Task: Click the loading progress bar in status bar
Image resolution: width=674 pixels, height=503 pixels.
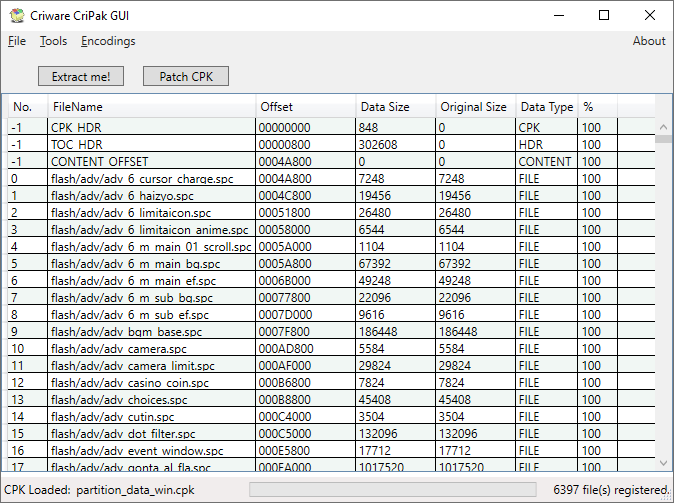Action: pos(392,489)
